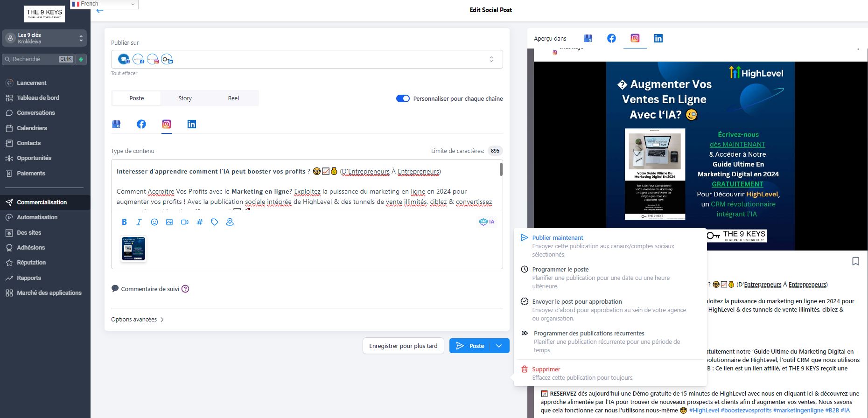Insert an image from the editor toolbar
Viewport: 868px width, 418px height.
[x=169, y=222]
